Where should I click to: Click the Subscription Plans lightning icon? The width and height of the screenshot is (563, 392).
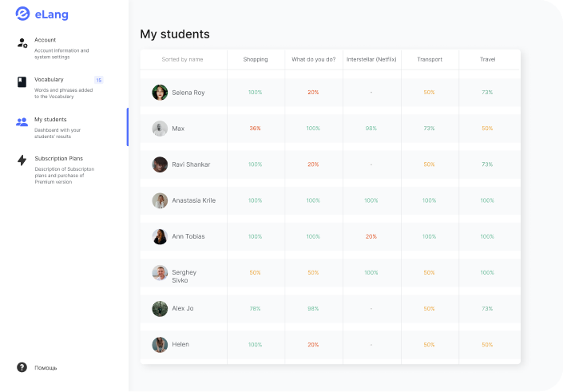coord(22,160)
